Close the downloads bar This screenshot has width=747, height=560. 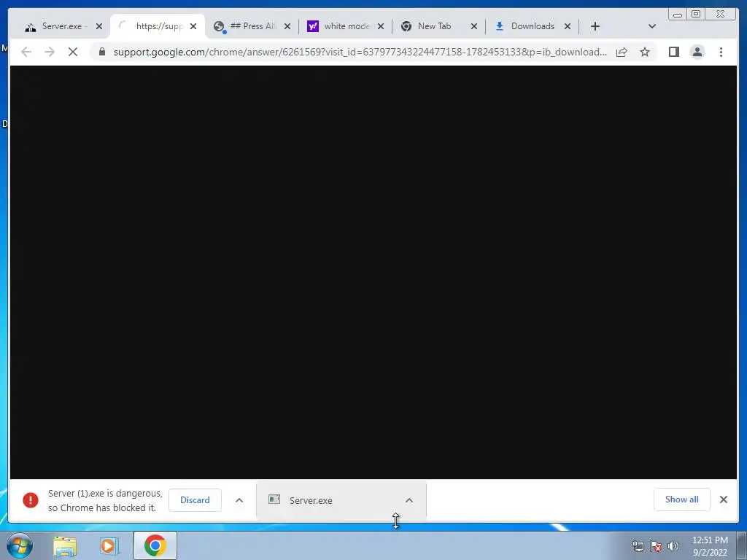click(x=724, y=499)
